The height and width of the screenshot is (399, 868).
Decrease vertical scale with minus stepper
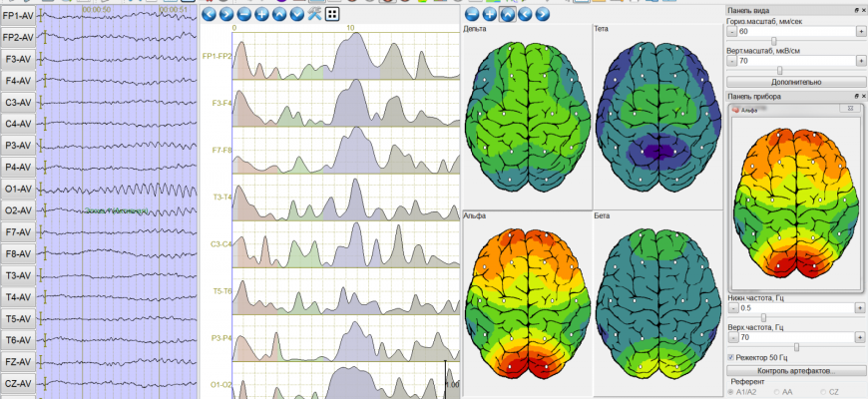(x=731, y=60)
